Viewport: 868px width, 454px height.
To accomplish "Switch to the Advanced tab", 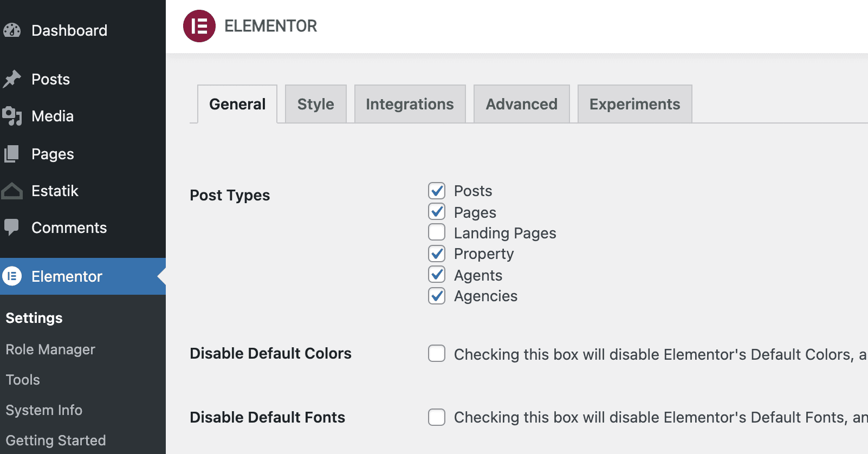I will 522,104.
